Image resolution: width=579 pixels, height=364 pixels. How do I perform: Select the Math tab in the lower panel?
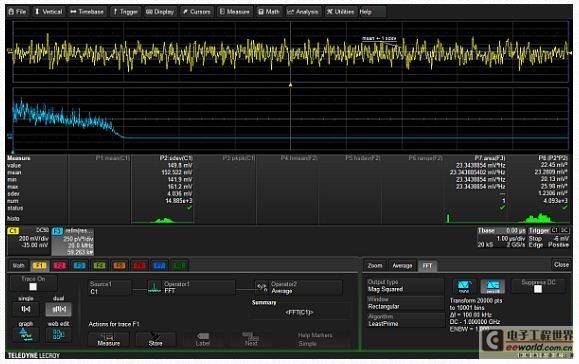[x=18, y=265]
